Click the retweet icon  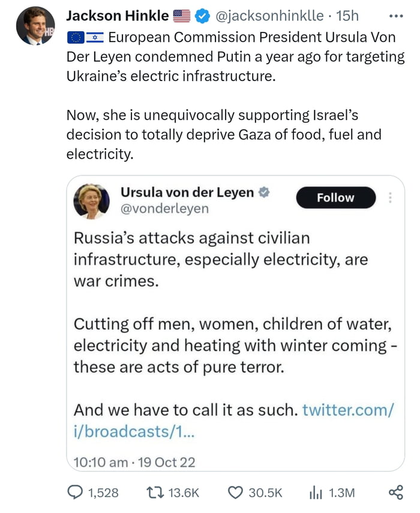155,492
